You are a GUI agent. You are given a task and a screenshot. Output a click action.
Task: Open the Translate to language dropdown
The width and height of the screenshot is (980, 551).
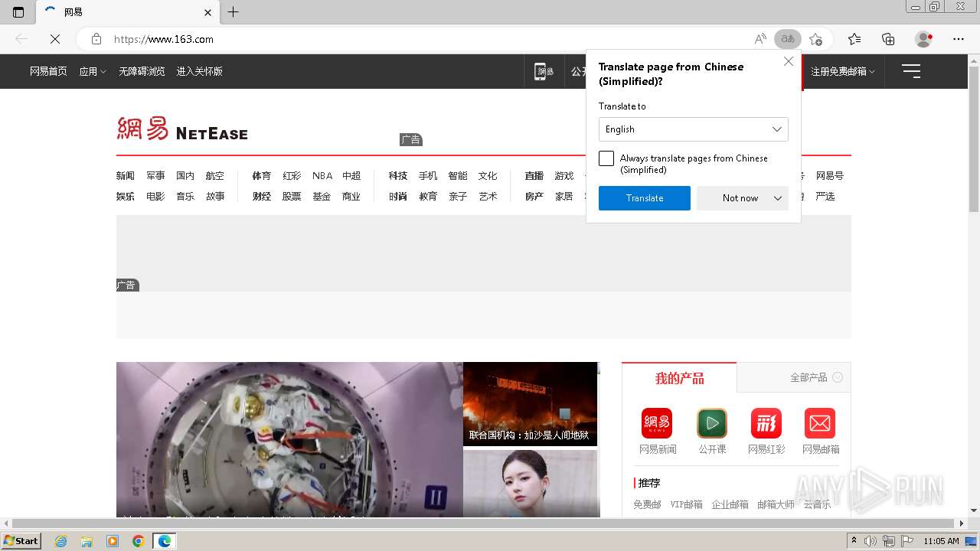[x=693, y=129]
